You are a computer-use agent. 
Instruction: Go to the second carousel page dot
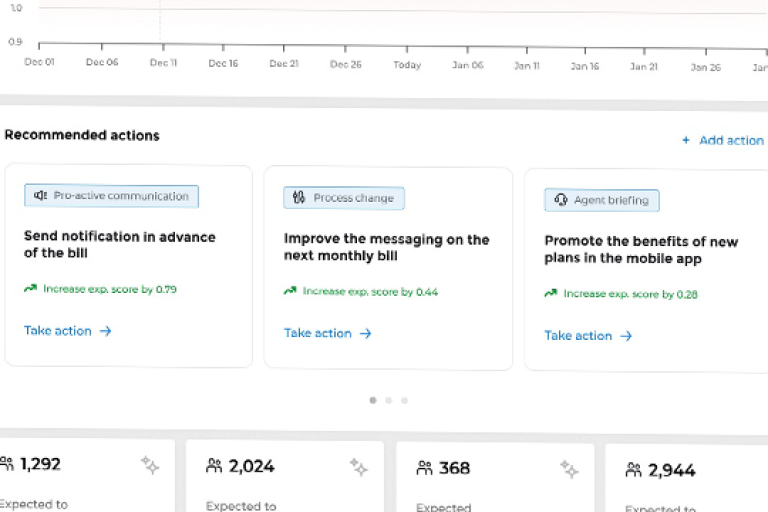point(389,400)
